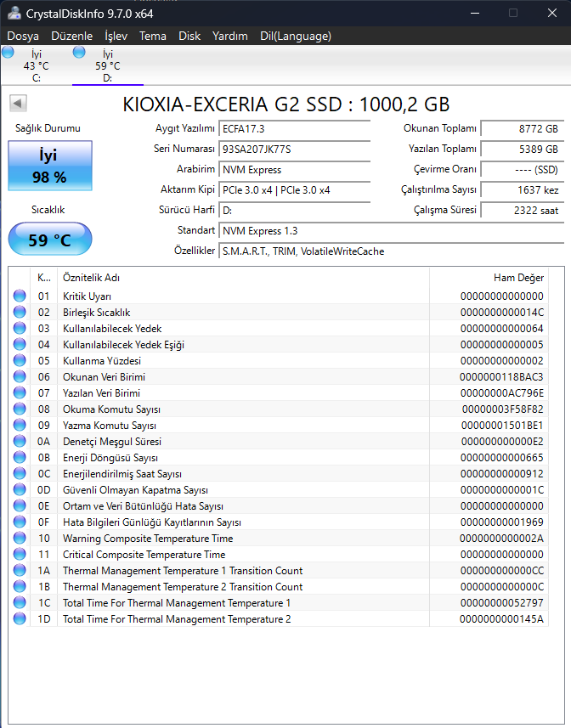Click the Çalışma Süresi value 2322 saat

(x=523, y=211)
